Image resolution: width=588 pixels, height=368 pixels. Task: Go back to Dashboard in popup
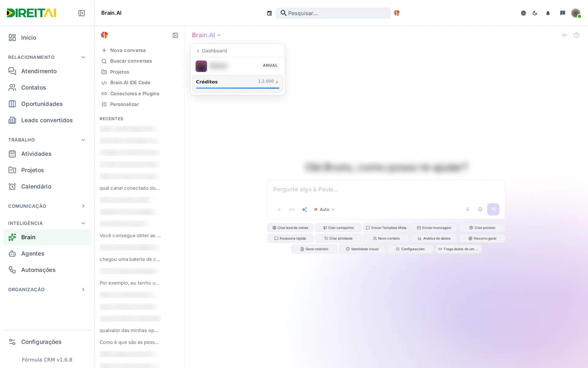(x=212, y=51)
